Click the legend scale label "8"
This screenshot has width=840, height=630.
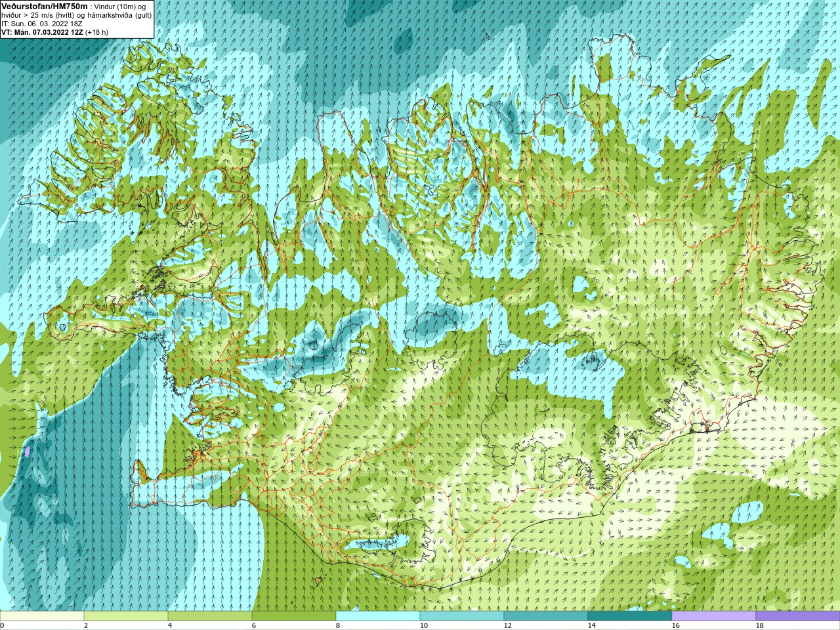point(338,625)
